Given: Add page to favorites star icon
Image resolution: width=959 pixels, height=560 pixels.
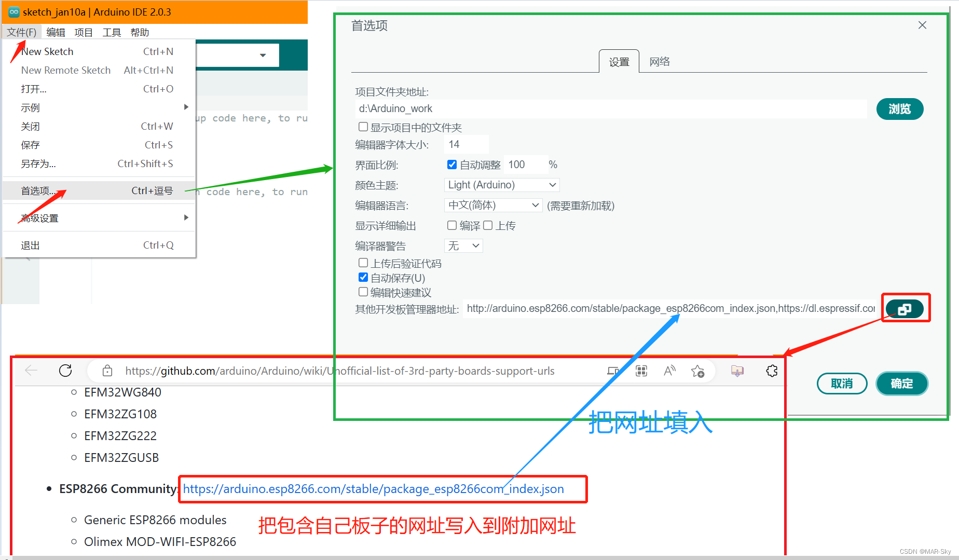Looking at the screenshot, I should pyautogui.click(x=697, y=371).
